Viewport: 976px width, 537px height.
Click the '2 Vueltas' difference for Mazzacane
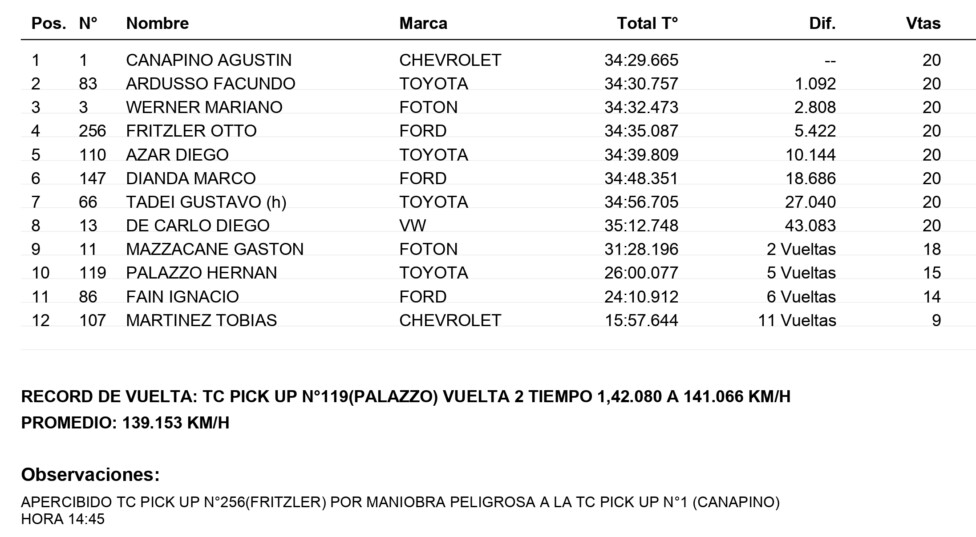pos(801,250)
